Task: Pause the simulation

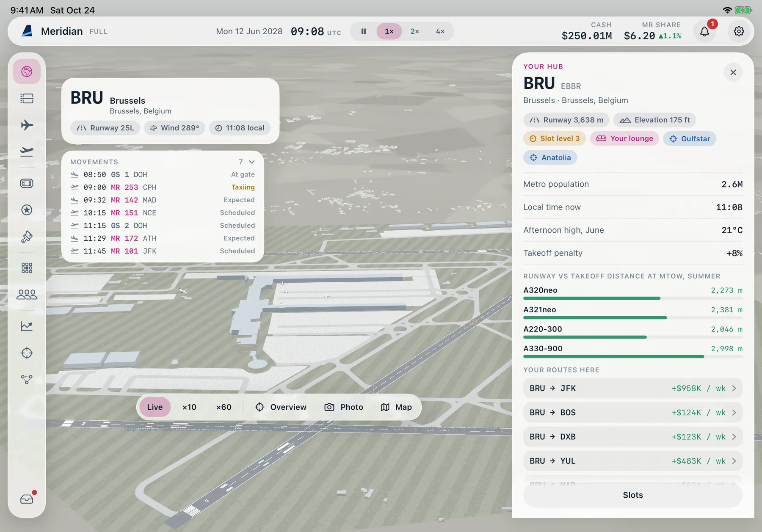Action: pyautogui.click(x=363, y=31)
